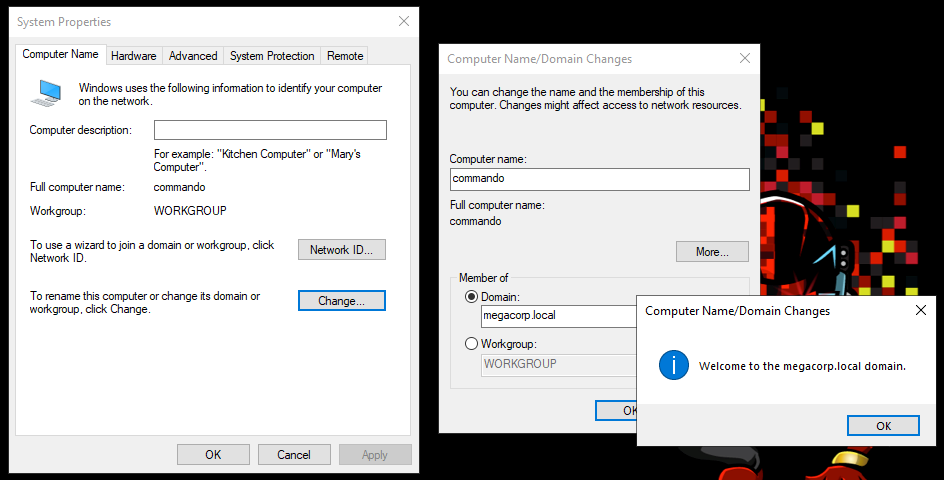The width and height of the screenshot is (944, 480).
Task: Click the computer icon in System Properties
Action: (x=46, y=93)
